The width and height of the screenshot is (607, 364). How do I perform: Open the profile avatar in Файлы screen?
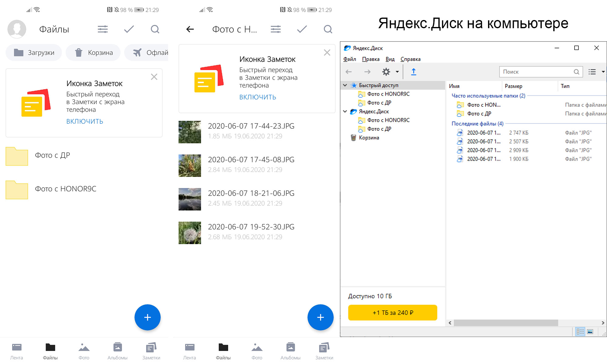tap(17, 29)
